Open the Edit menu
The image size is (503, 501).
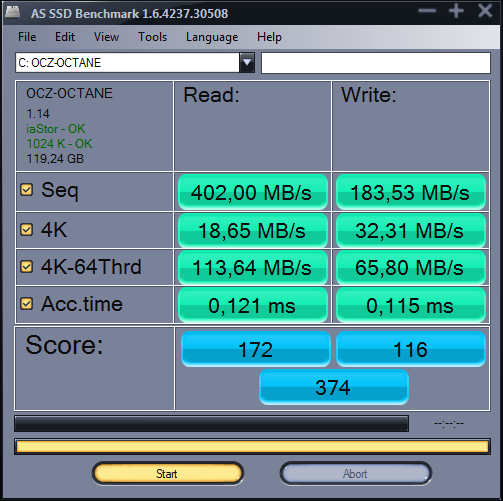tap(65, 37)
